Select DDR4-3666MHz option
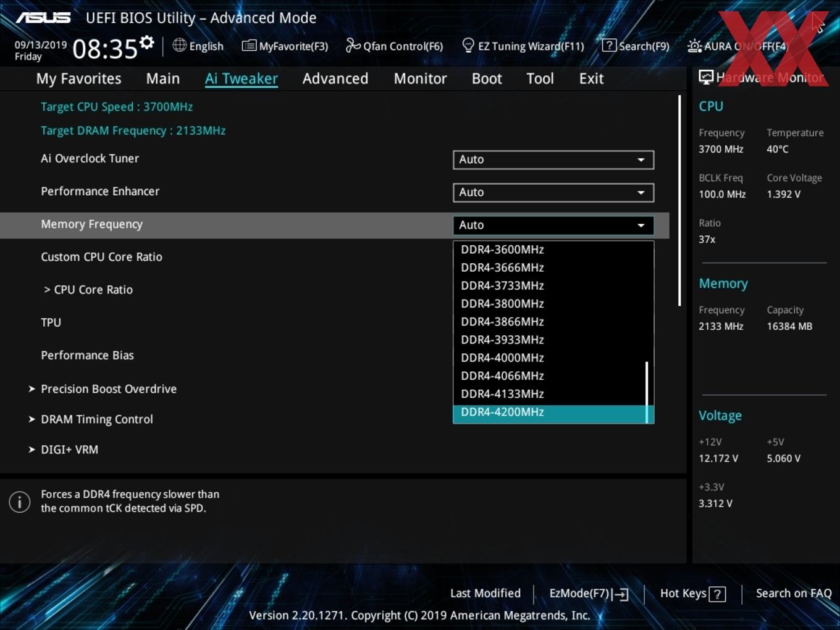840x630 pixels. point(548,267)
